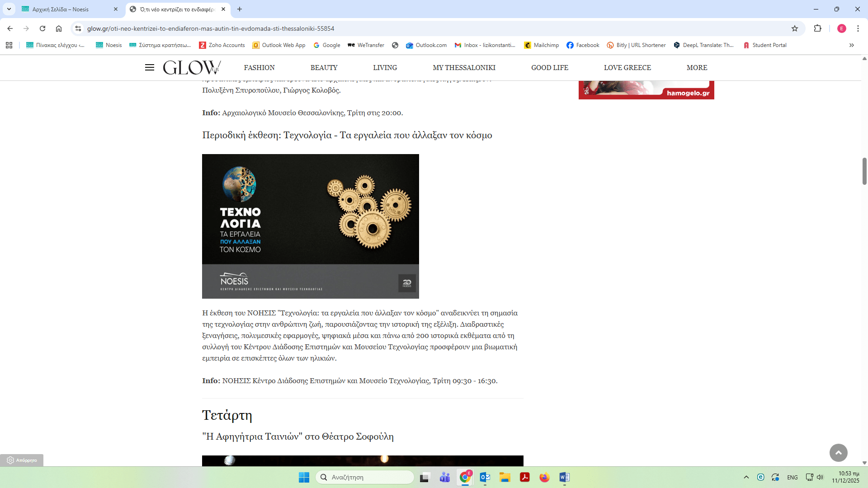The image size is (868, 488).
Task: Click the Απόρρητο privacy settings button
Action: click(22, 460)
